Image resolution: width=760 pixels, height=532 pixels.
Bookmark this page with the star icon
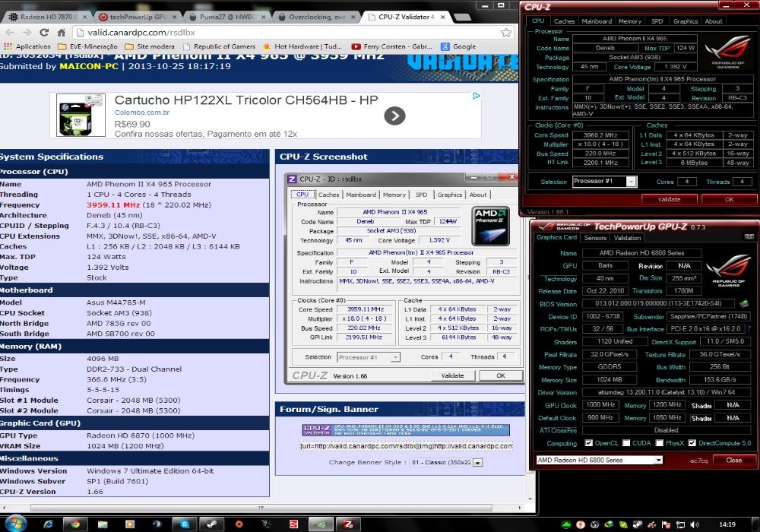[506, 33]
